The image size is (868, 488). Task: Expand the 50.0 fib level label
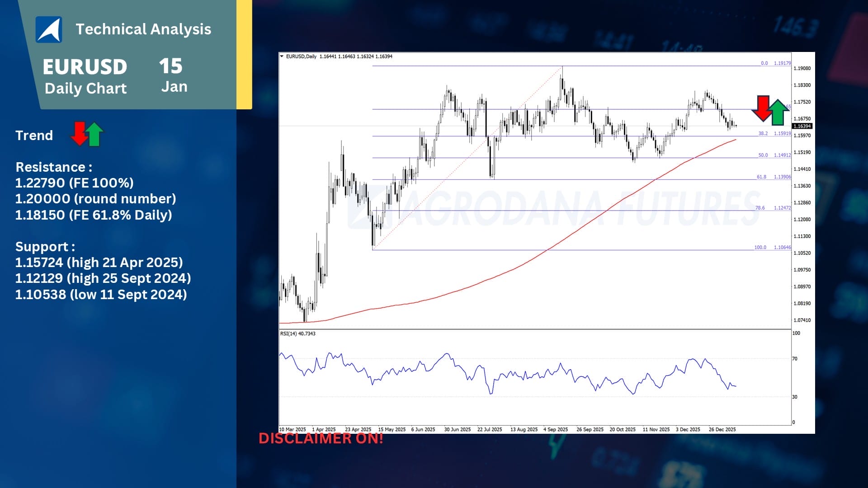click(x=764, y=155)
